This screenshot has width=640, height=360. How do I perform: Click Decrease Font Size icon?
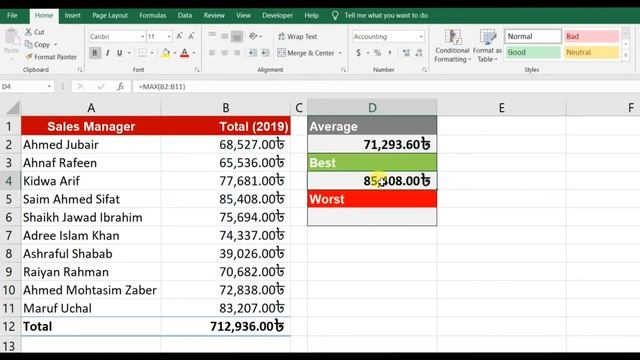click(x=191, y=36)
